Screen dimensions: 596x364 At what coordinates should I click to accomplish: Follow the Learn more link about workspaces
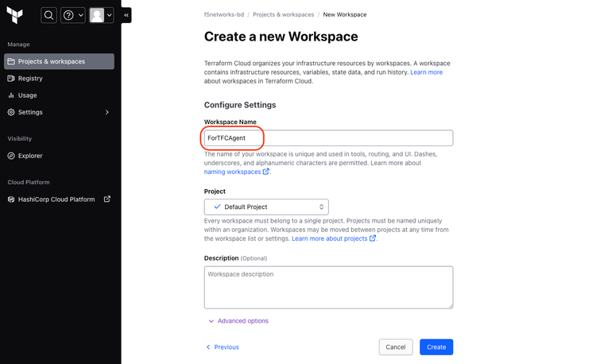(427, 72)
